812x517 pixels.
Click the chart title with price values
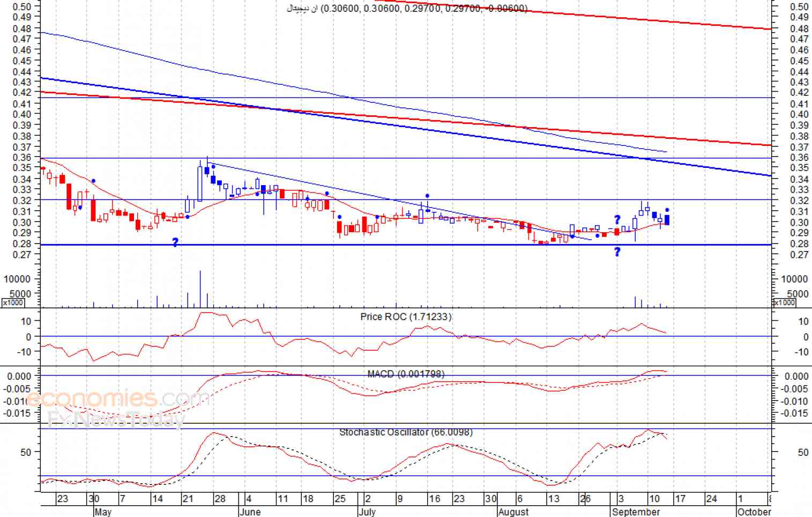[x=407, y=9]
